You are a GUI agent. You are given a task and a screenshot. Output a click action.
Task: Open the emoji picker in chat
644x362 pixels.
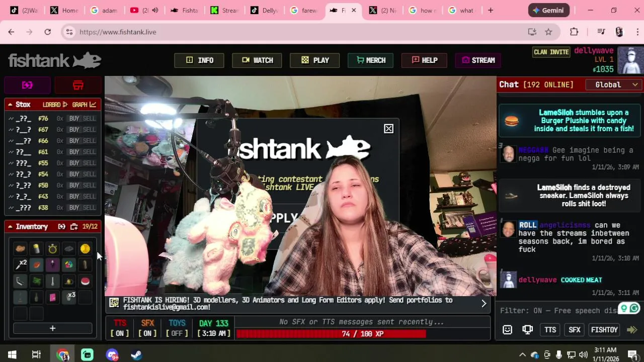click(x=507, y=330)
